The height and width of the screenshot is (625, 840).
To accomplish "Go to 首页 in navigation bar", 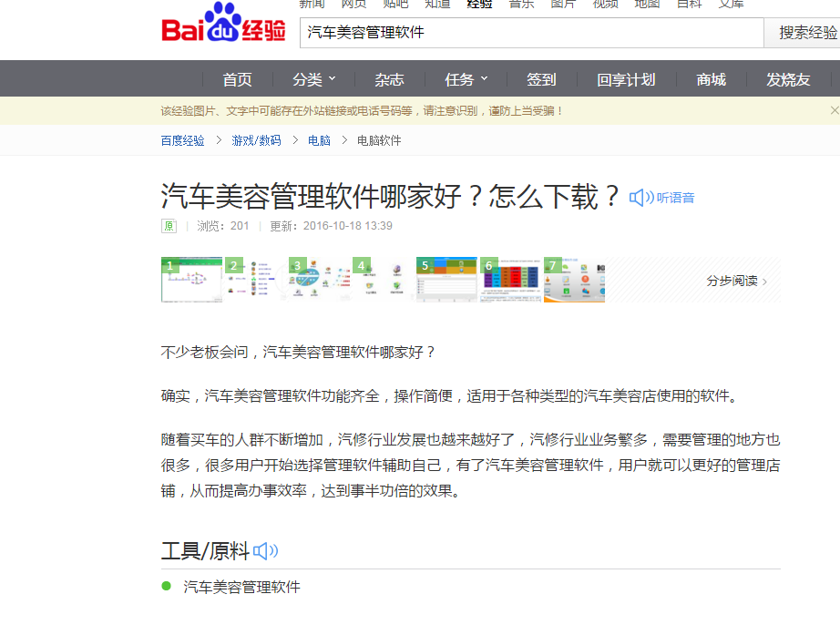I will 237,79.
